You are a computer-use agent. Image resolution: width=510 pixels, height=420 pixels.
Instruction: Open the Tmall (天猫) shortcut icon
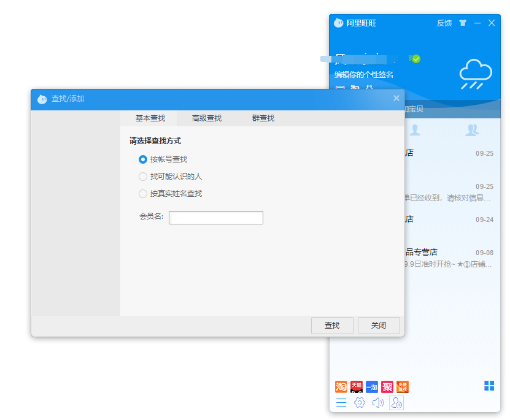[x=357, y=387]
